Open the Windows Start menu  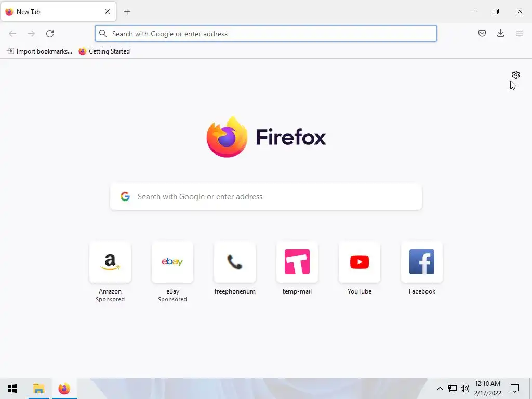tap(12, 389)
